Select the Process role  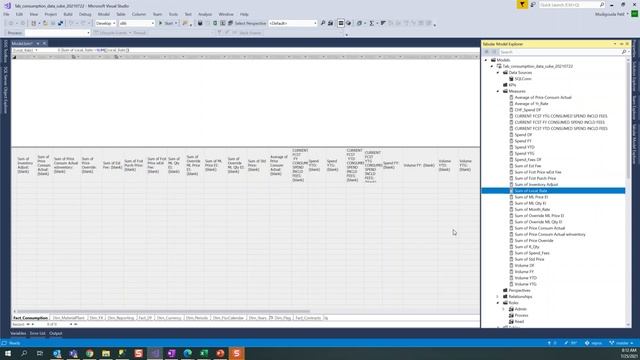tap(521, 315)
